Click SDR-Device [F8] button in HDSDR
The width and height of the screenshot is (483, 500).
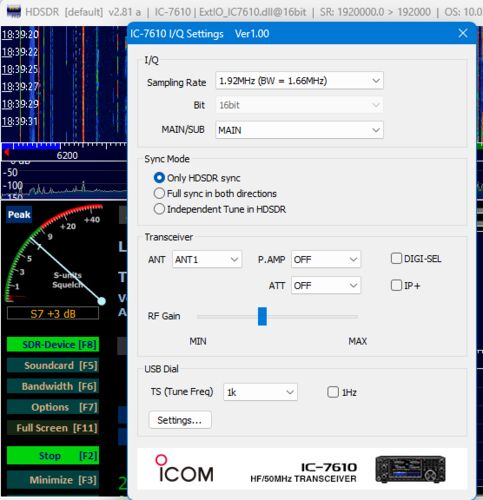coord(53,344)
